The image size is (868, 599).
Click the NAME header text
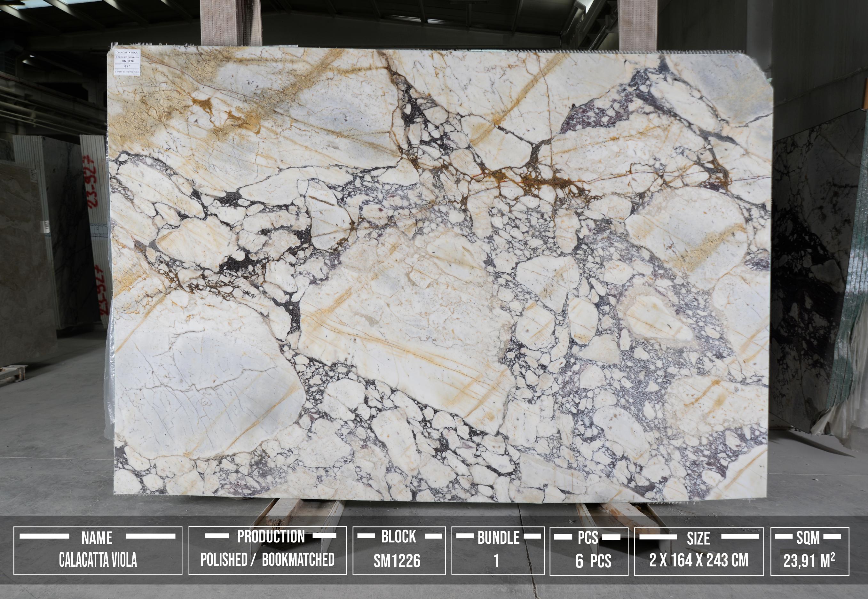click(x=97, y=538)
